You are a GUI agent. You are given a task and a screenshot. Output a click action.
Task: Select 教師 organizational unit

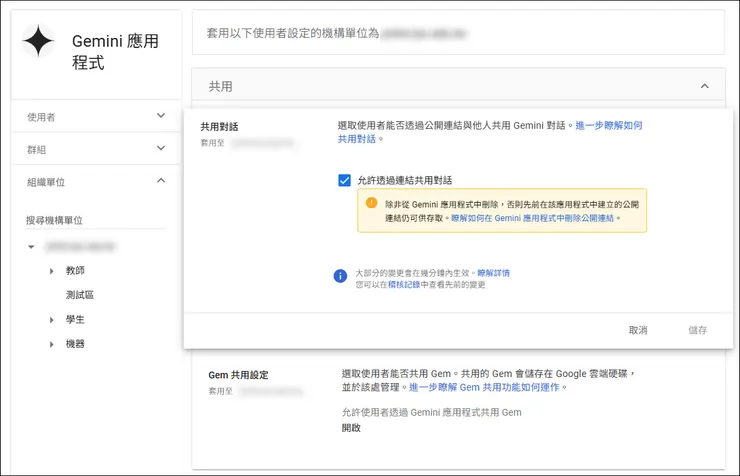[x=75, y=270]
